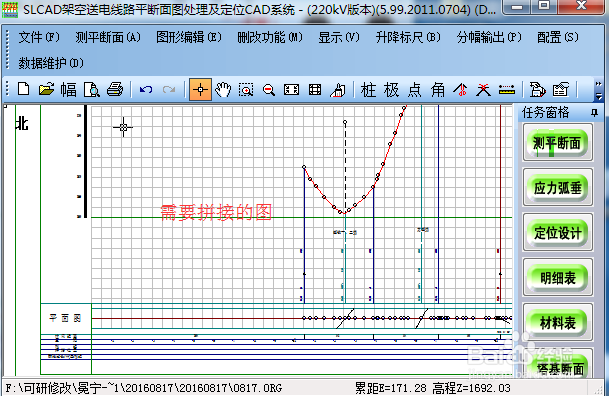
Task: Click the 测平断面 task button
Action: [x=557, y=142]
